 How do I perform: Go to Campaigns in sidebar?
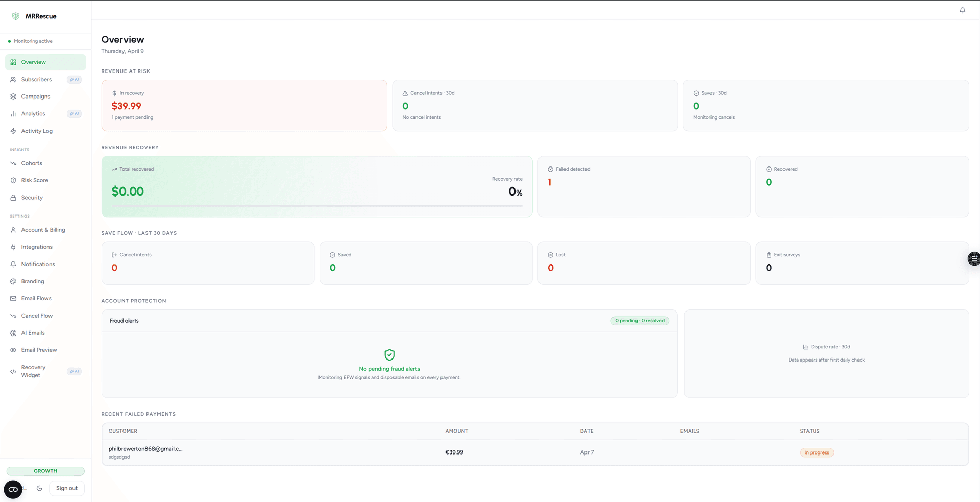[x=35, y=97]
